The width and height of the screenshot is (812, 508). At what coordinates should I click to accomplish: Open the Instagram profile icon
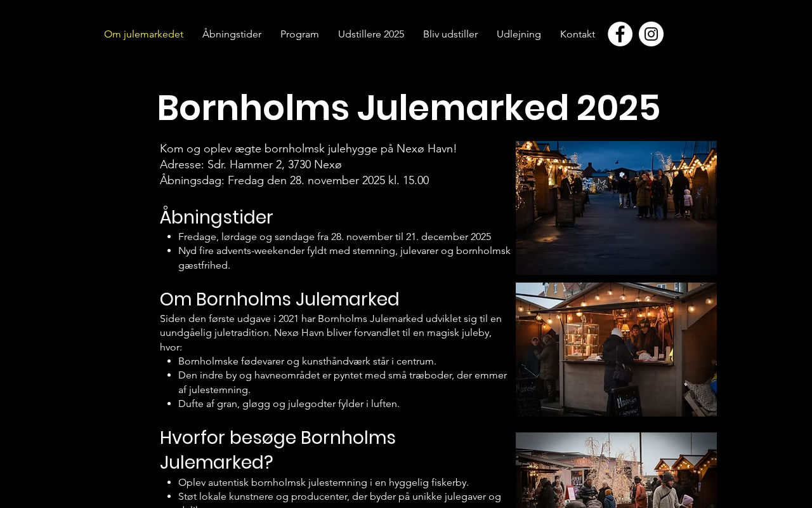(x=651, y=34)
